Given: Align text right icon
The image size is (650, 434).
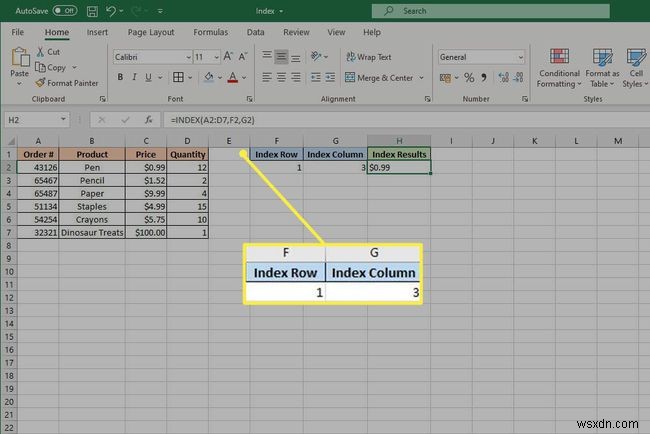Looking at the screenshot, I should click(x=296, y=77).
